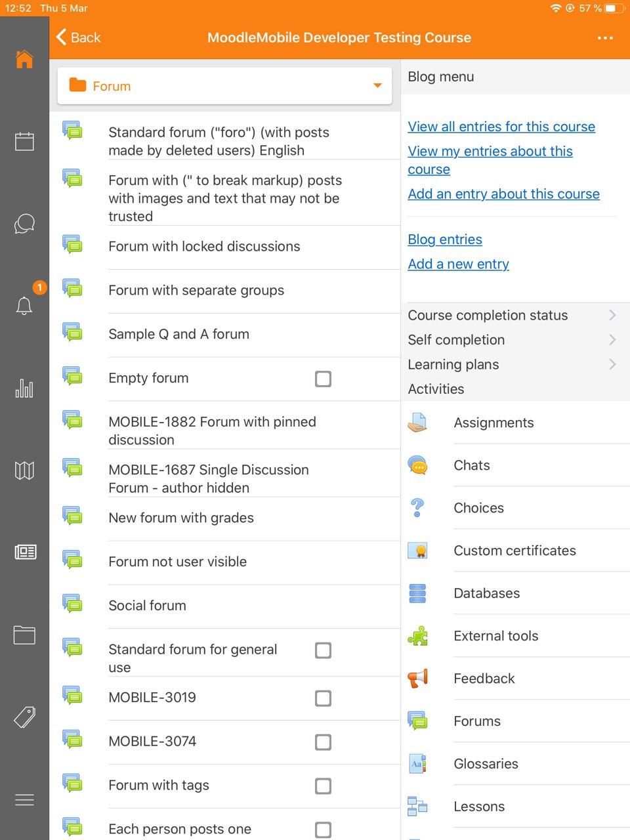Tick Standard forum for general use checkbox

pyautogui.click(x=323, y=650)
